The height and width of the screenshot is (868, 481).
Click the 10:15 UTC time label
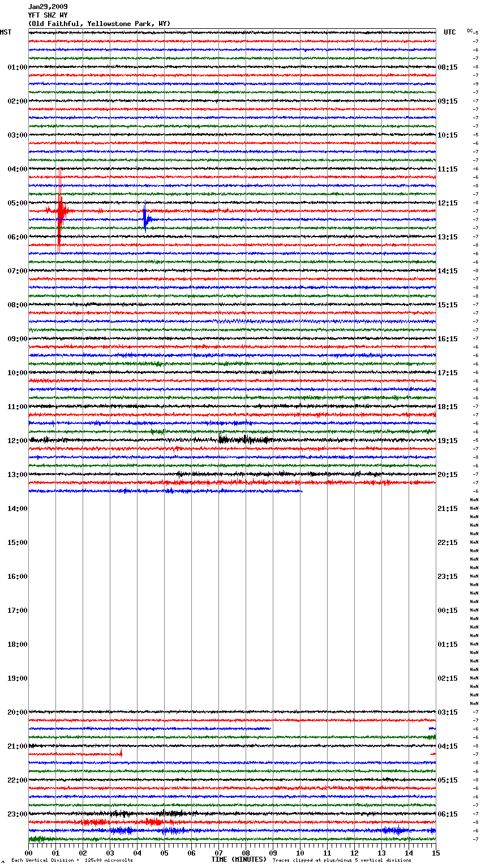click(x=448, y=135)
